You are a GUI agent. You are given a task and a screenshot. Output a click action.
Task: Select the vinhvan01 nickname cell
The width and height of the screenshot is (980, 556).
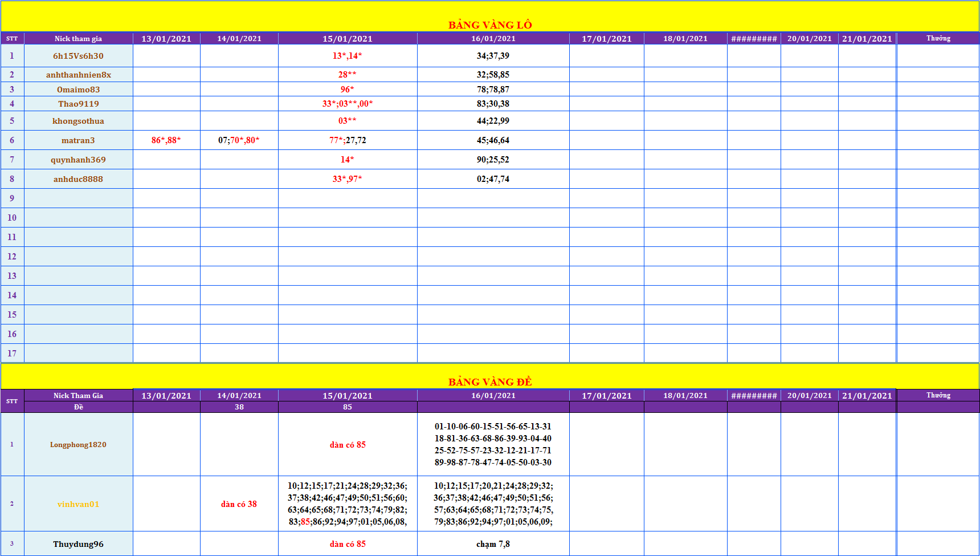point(78,504)
